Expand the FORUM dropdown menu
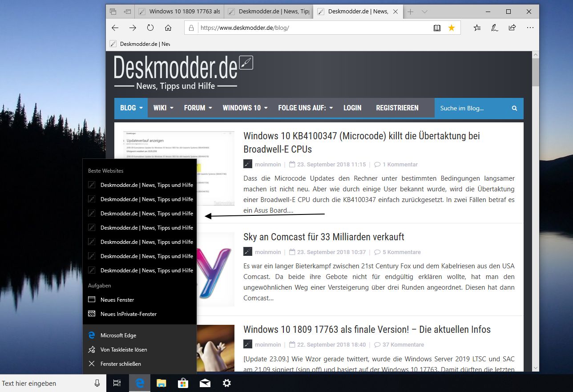 pyautogui.click(x=198, y=108)
